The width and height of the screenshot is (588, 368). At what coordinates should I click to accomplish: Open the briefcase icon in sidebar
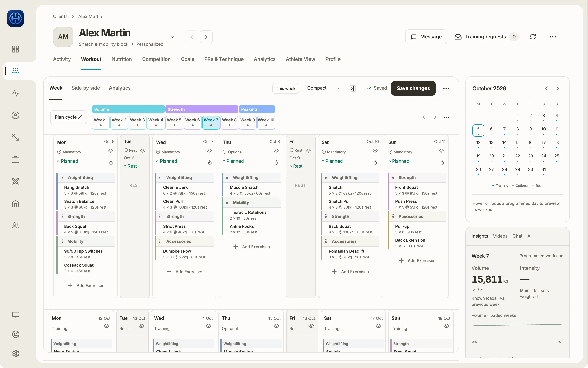[x=16, y=160]
